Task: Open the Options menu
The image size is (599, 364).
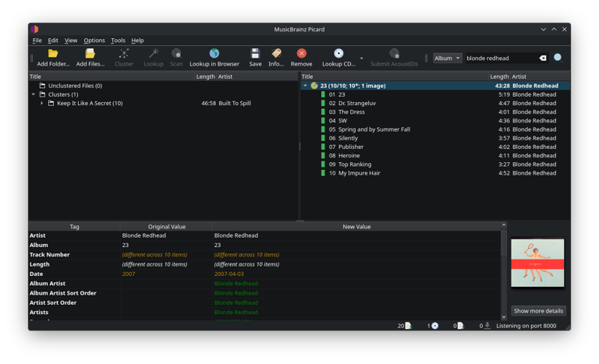Action: click(94, 40)
